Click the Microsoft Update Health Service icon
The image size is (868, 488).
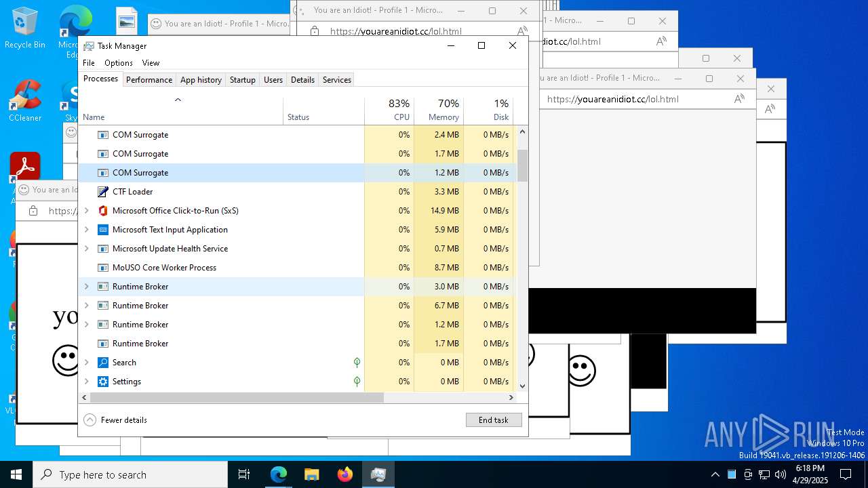(x=103, y=249)
